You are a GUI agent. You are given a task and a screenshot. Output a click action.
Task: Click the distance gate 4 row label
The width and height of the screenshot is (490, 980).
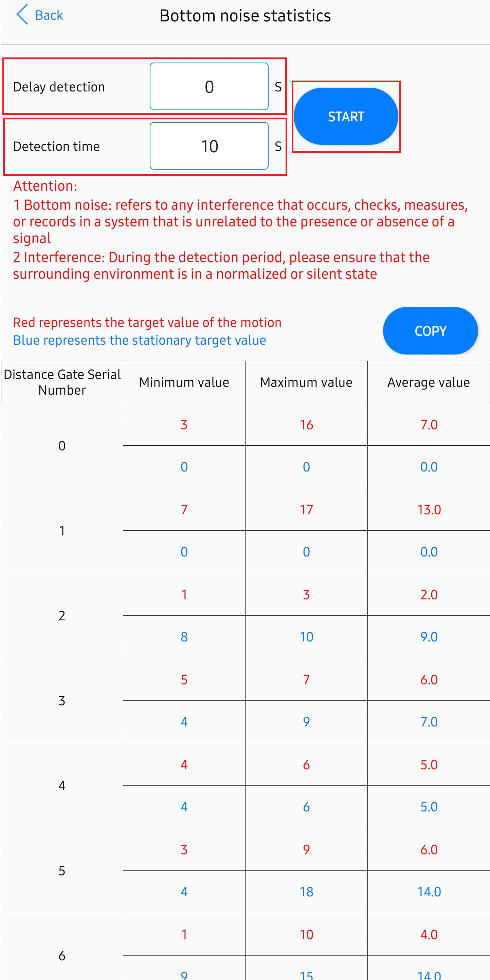(x=62, y=786)
